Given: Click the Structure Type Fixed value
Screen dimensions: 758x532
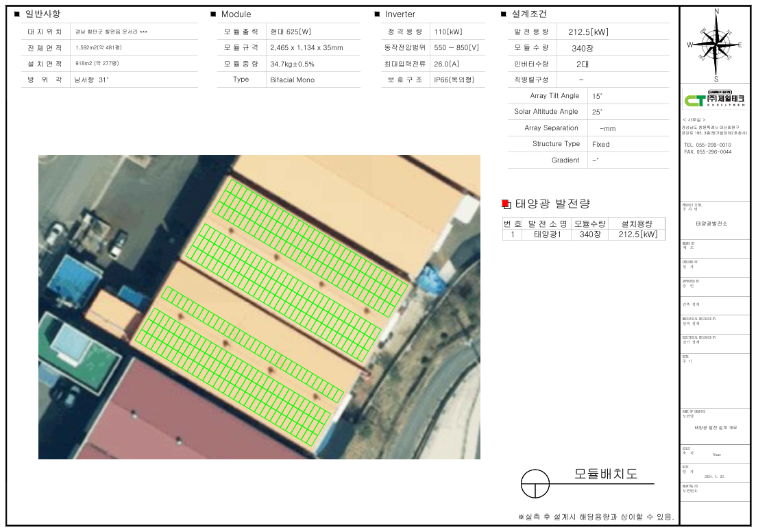Looking at the screenshot, I should coord(600,145).
